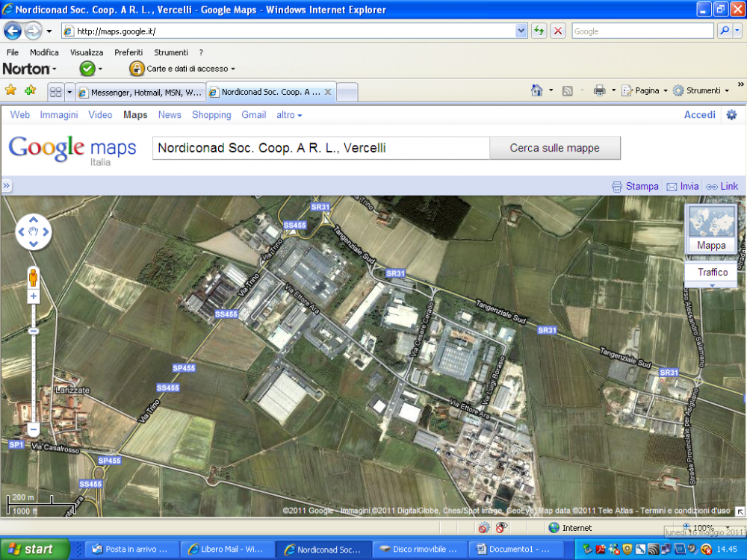Switch to Messenger, Hotmail, MSN tab
The width and height of the screenshot is (747, 560).
[x=140, y=93]
